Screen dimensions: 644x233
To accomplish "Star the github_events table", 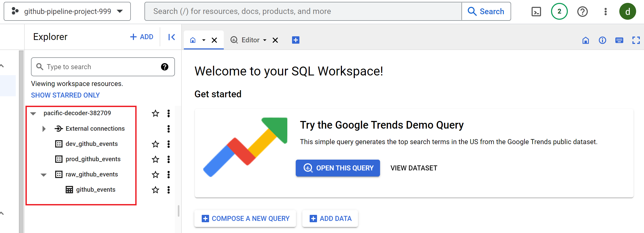I will pos(155,190).
